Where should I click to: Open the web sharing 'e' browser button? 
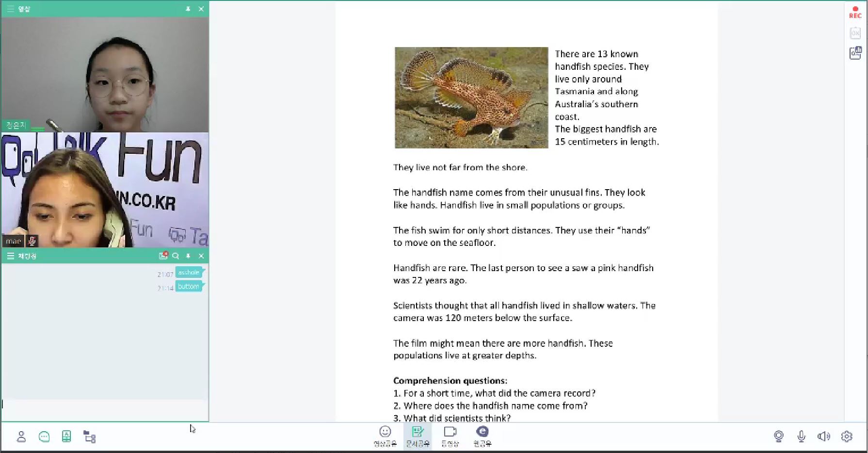(482, 436)
